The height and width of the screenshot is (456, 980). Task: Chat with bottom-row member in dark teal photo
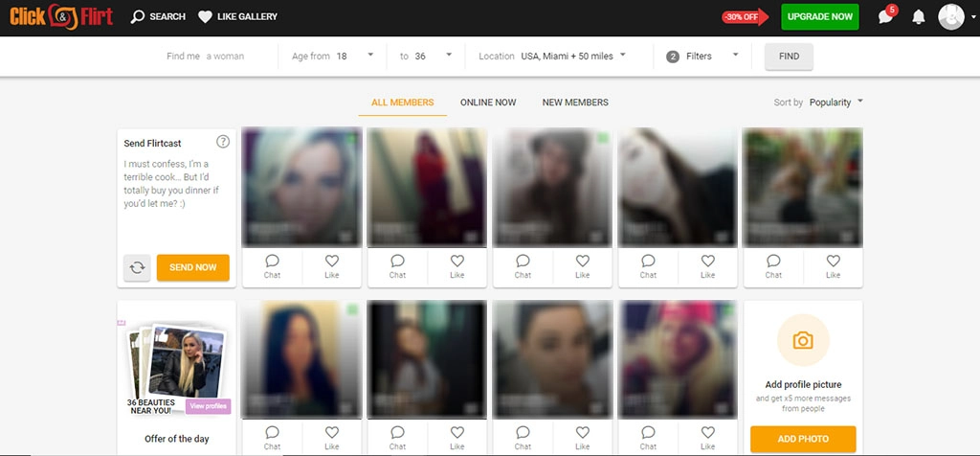point(397,438)
